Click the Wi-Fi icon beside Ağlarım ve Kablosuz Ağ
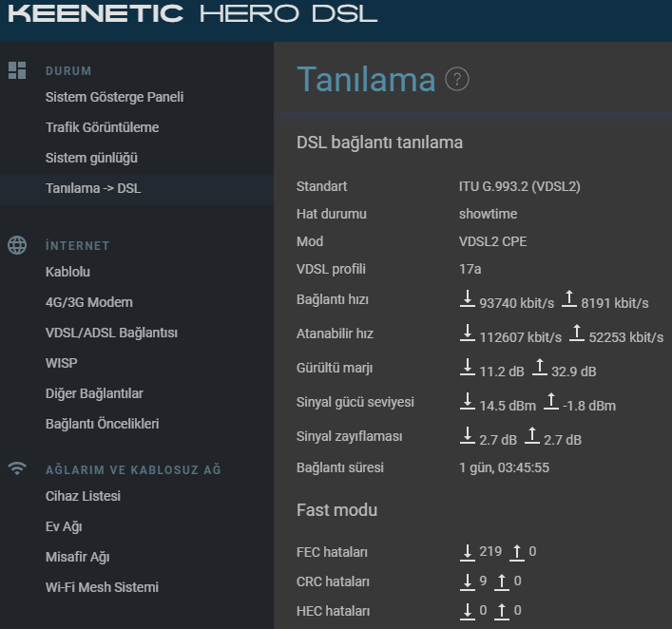The width and height of the screenshot is (672, 629). click(x=17, y=468)
